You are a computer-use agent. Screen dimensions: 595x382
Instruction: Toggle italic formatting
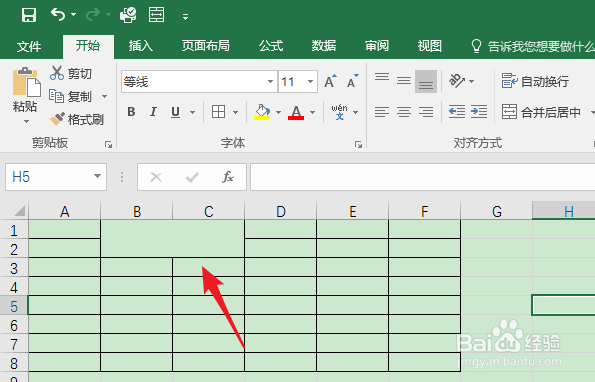pos(153,112)
